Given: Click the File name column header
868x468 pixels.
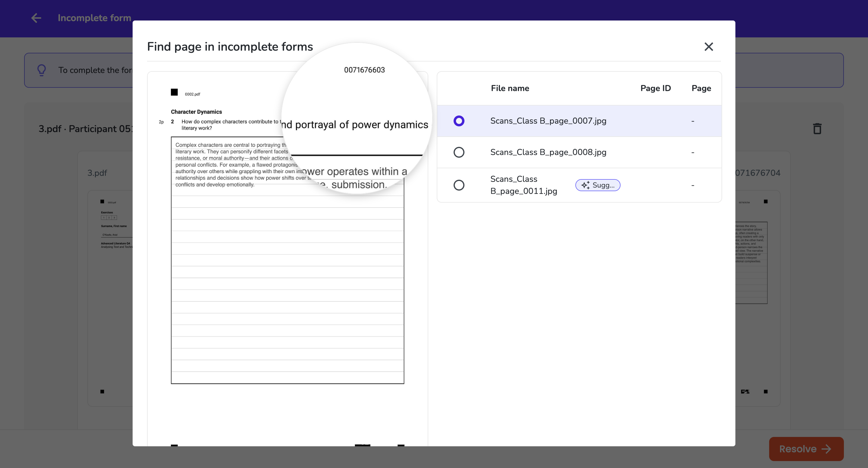Looking at the screenshot, I should 510,88.
